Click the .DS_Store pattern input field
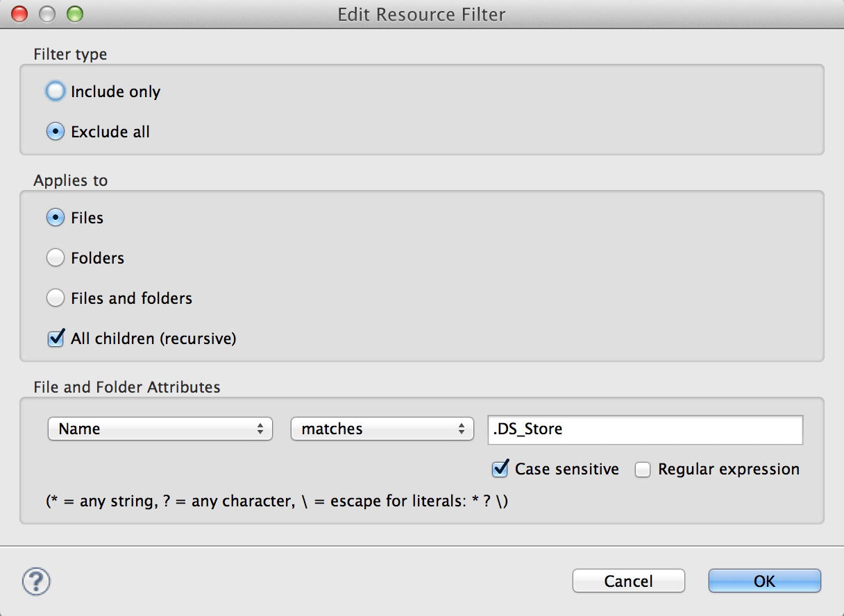Screen dimensions: 844x616 coord(644,429)
